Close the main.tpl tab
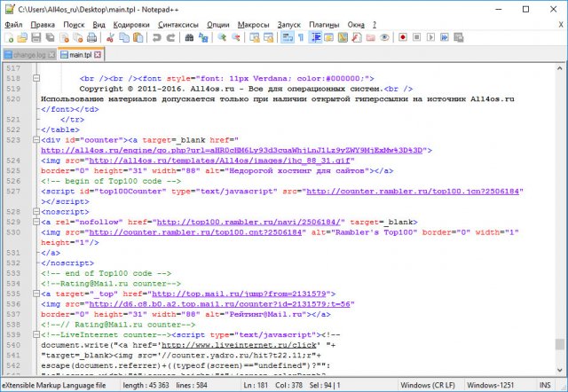Screen dimensions: 568x392 point(98,55)
